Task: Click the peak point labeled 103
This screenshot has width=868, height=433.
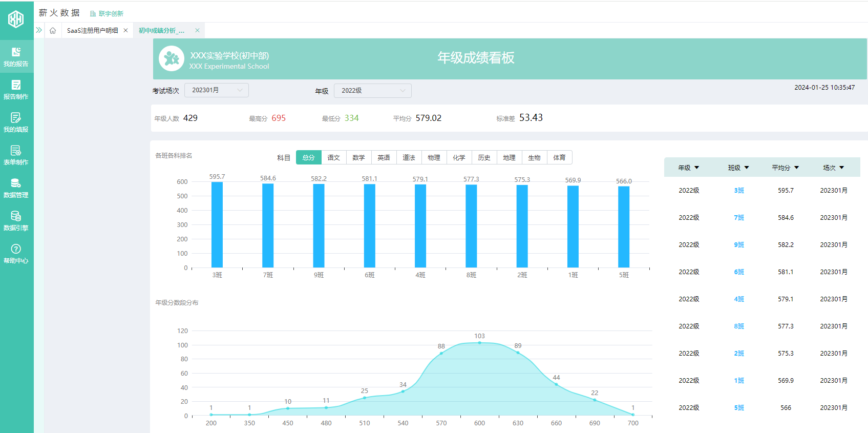Action: click(479, 342)
